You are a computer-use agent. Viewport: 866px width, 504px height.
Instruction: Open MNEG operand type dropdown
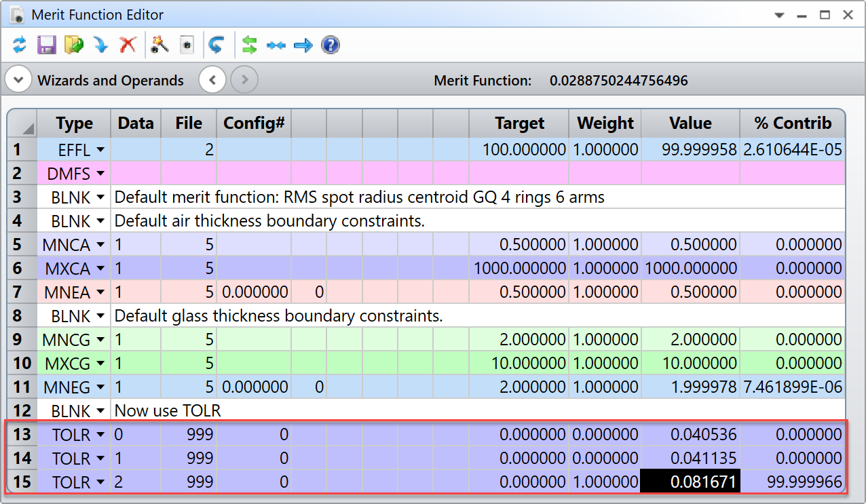tap(100, 387)
